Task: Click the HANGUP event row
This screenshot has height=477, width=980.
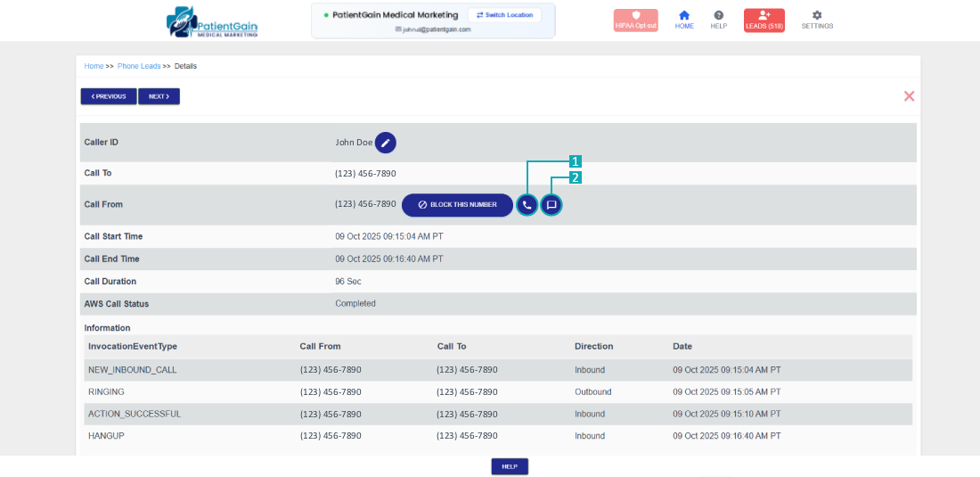Action: tap(498, 436)
